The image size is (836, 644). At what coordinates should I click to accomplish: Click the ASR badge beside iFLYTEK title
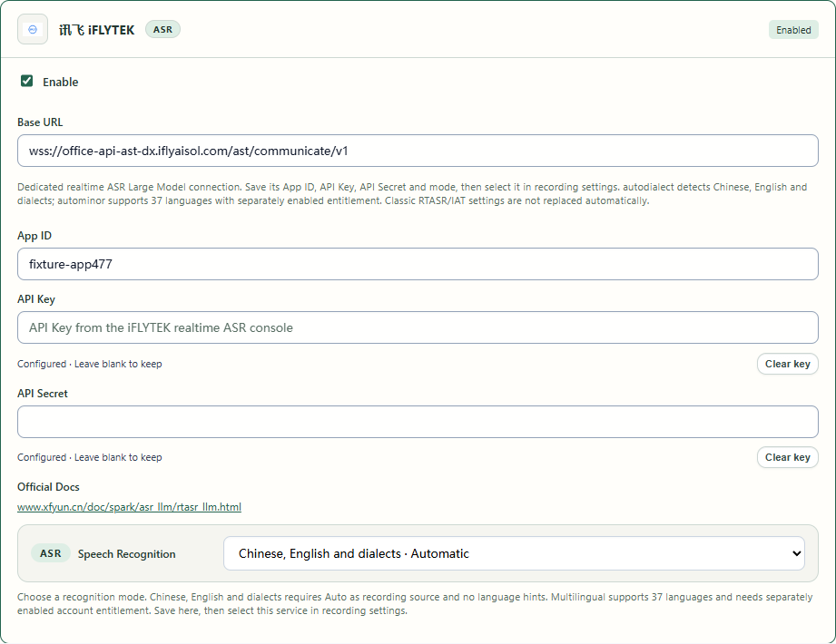(162, 29)
